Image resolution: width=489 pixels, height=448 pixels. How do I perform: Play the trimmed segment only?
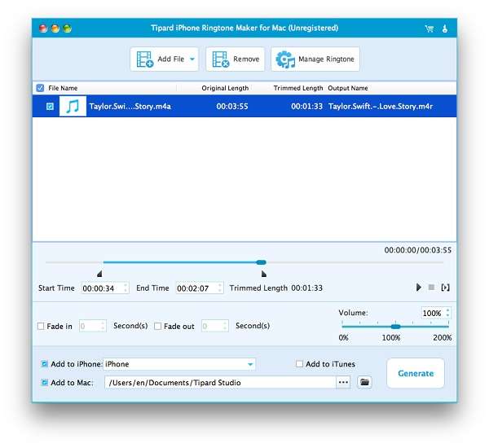coord(445,288)
